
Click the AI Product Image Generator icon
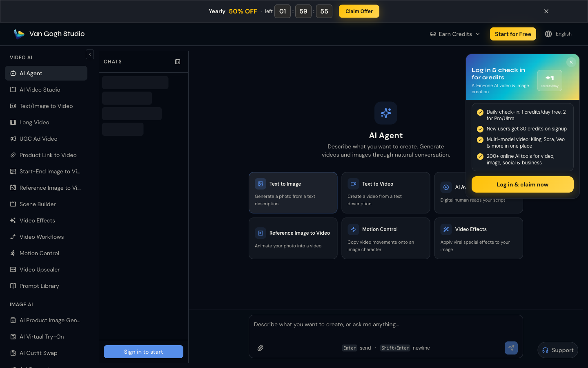point(13,320)
